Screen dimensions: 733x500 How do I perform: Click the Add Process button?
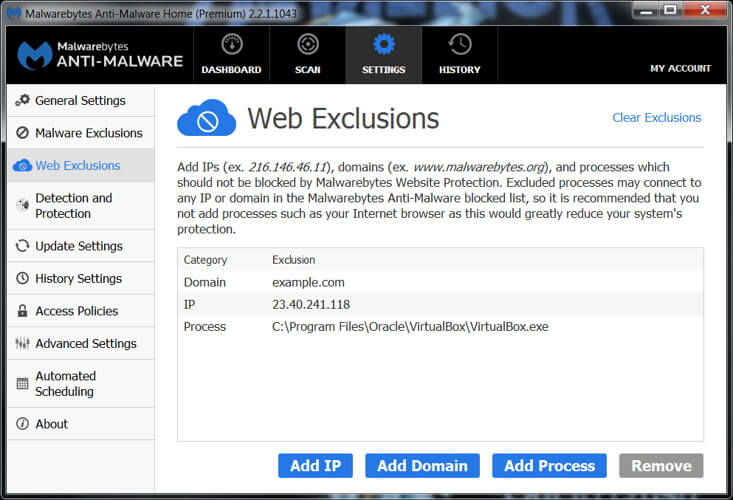(x=549, y=465)
